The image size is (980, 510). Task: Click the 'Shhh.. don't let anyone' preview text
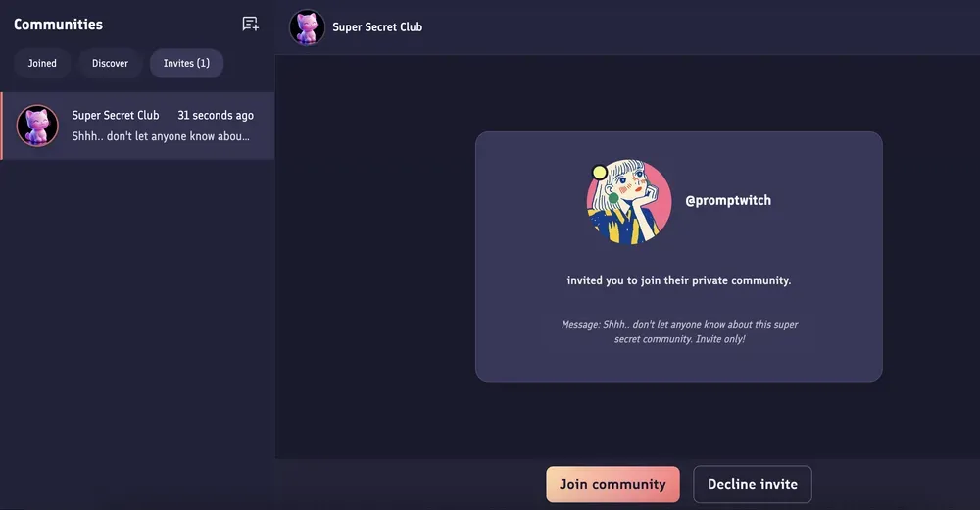pos(161,136)
